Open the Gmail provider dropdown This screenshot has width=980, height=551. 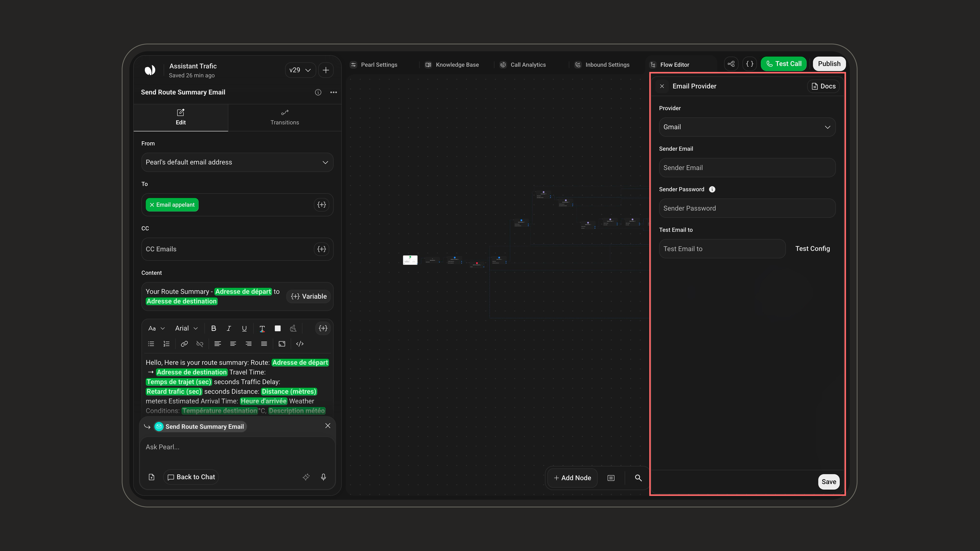(747, 127)
